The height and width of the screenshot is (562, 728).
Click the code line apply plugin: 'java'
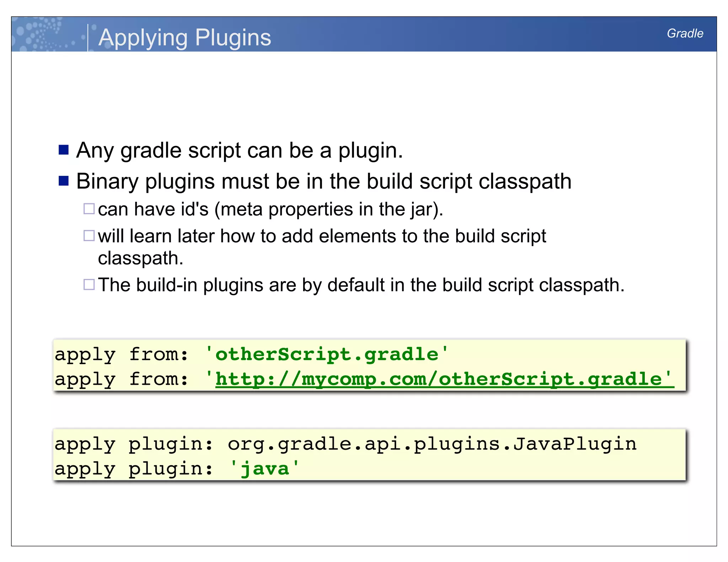(x=177, y=469)
